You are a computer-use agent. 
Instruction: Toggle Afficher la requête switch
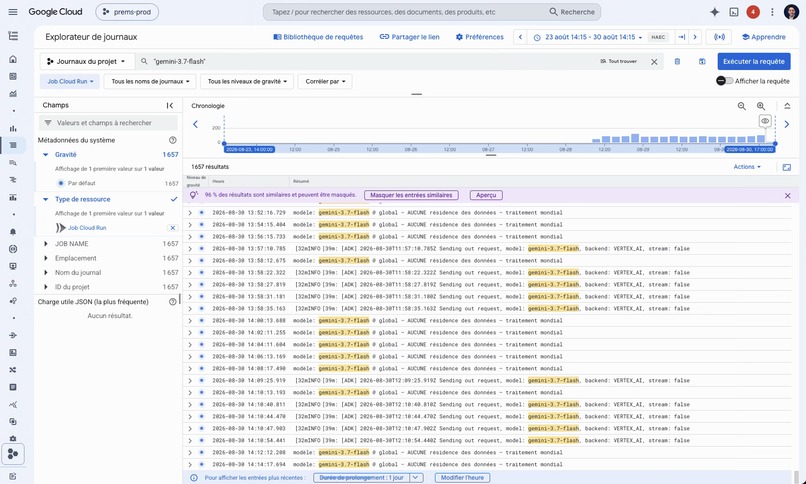pos(725,81)
